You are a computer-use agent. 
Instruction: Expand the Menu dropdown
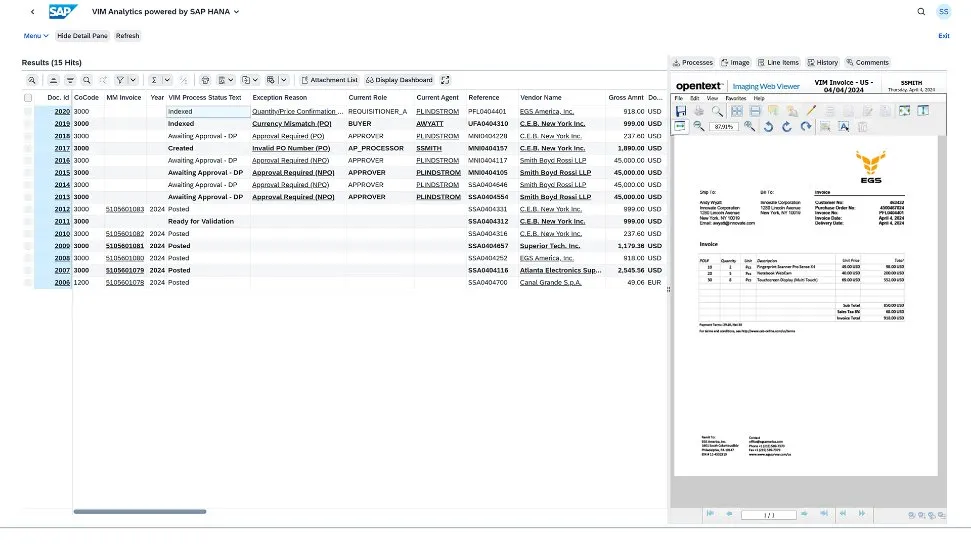[36, 36]
